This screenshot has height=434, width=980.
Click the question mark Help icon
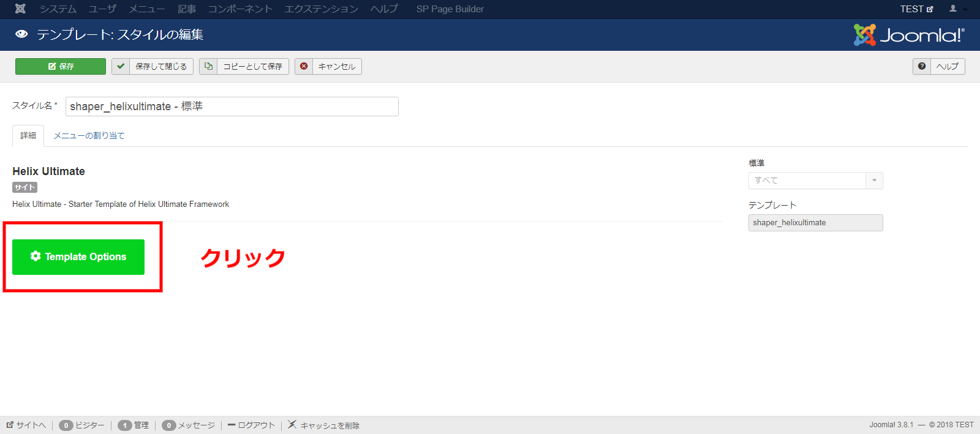922,66
